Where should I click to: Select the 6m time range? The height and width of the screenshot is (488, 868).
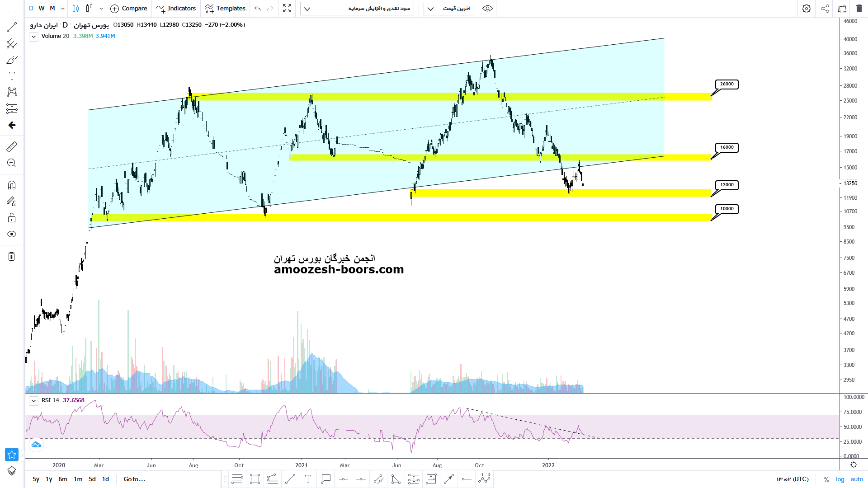[63, 479]
